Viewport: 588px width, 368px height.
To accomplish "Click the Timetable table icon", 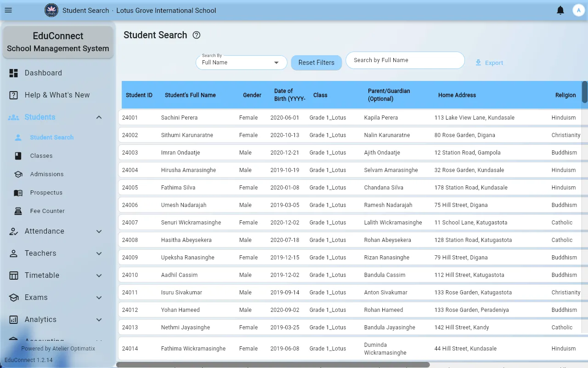I will pos(14,276).
